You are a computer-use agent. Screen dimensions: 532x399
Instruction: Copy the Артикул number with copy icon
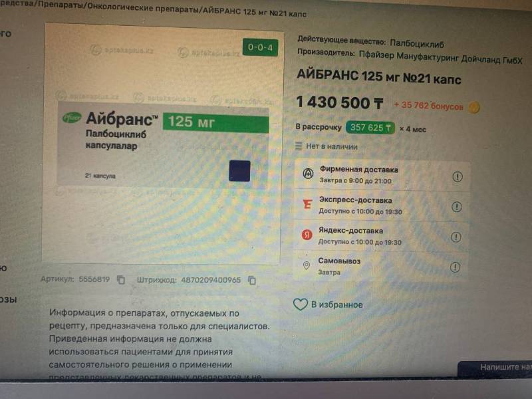(121, 280)
